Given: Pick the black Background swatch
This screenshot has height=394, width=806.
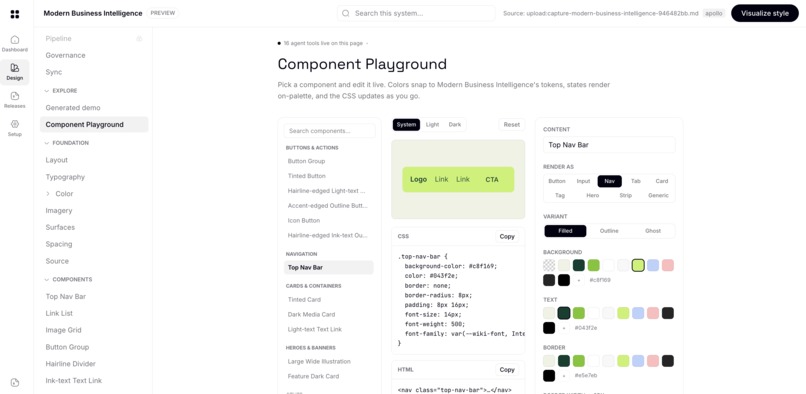Looking at the screenshot, I should click(x=564, y=280).
